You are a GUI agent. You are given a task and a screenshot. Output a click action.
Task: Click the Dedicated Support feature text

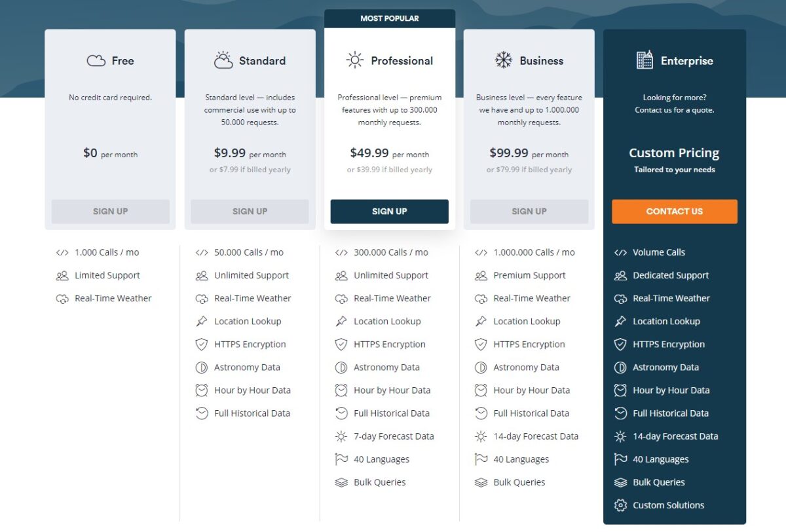671,276
